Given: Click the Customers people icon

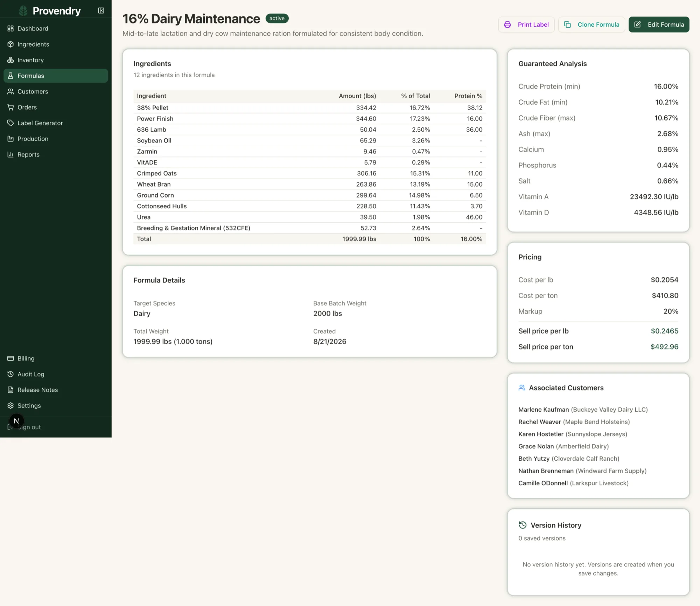Looking at the screenshot, I should [x=10, y=91].
